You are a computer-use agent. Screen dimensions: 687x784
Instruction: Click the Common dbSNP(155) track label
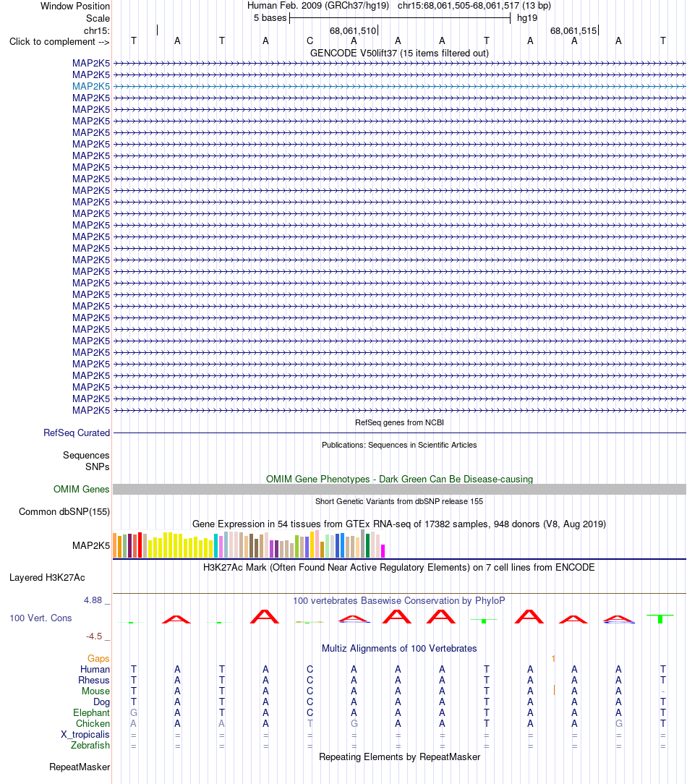64,511
